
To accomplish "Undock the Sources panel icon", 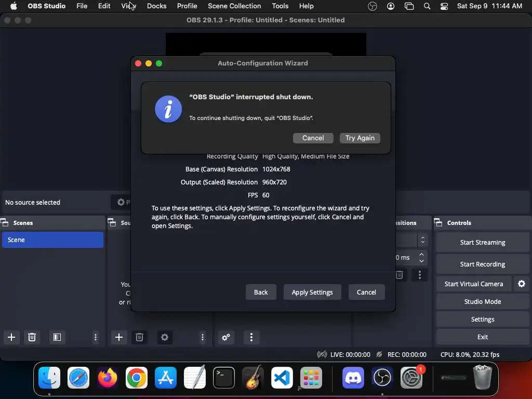I will (x=112, y=223).
